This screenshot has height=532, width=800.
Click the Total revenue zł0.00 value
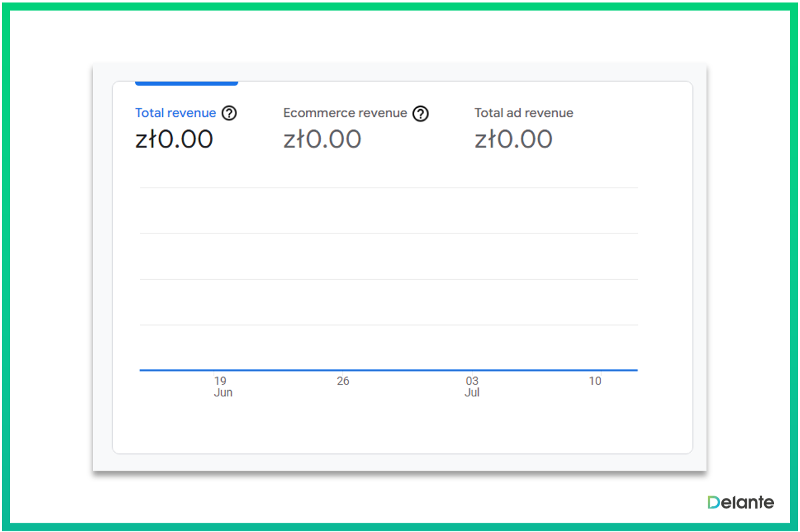pos(174,139)
